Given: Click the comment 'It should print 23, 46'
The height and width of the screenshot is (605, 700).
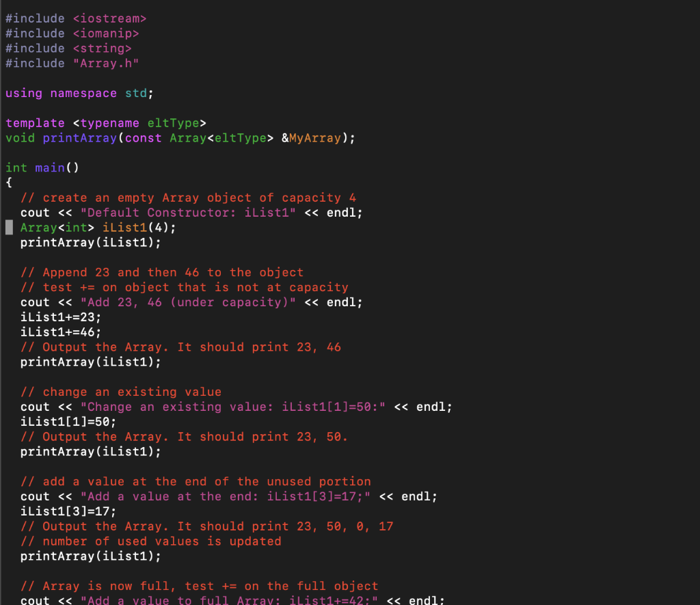Looking at the screenshot, I should coord(180,347).
